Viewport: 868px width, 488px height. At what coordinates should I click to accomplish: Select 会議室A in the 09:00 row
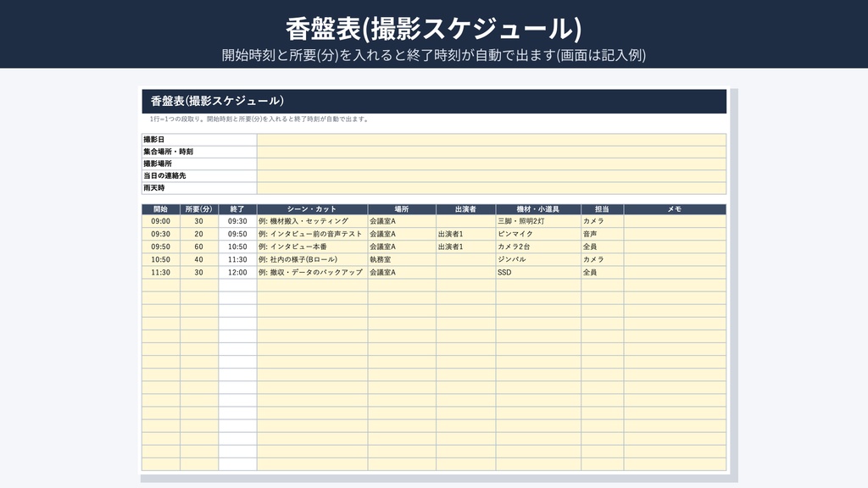[402, 221]
